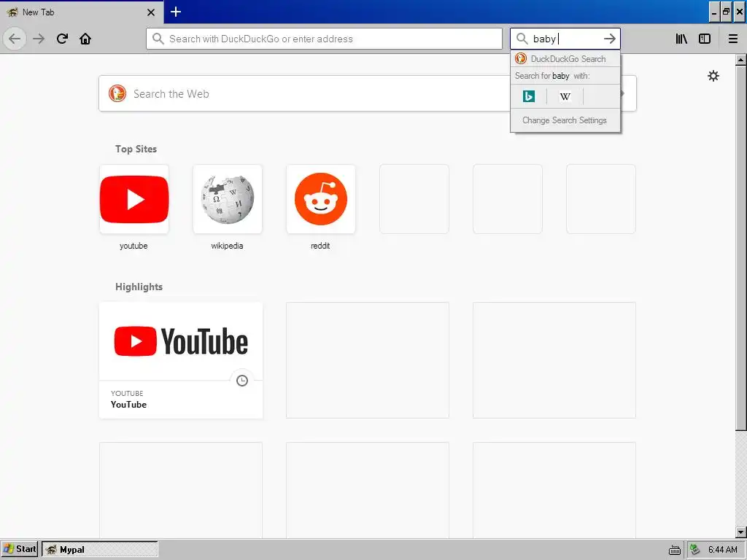Click the address bar magnifier icon

[158, 39]
